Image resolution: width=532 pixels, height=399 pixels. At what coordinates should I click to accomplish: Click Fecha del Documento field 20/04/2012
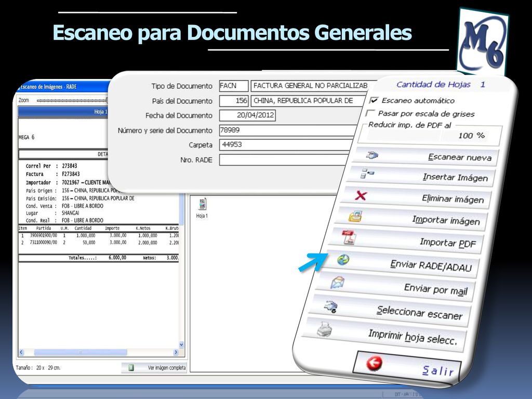click(247, 115)
